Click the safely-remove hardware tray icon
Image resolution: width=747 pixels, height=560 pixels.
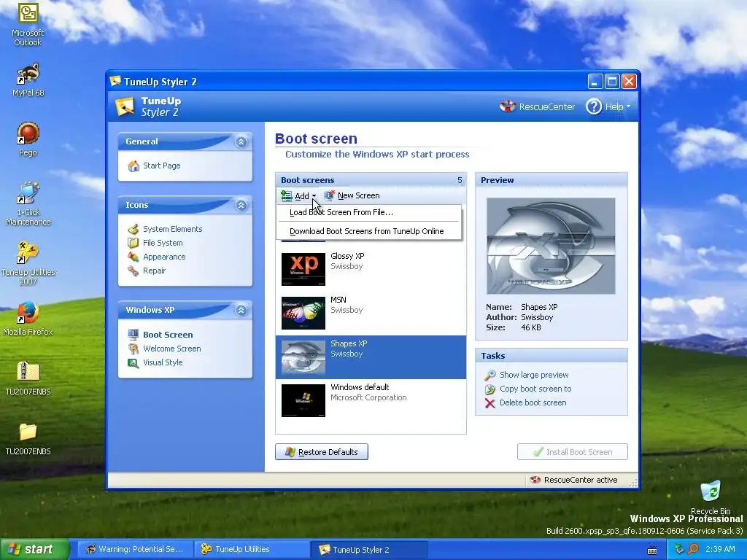pos(679,550)
